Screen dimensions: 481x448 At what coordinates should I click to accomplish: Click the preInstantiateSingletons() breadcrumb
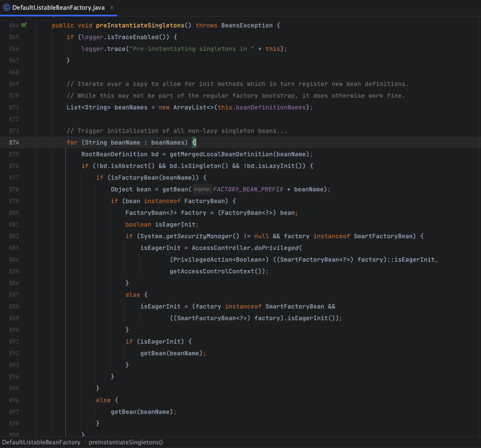(126, 442)
